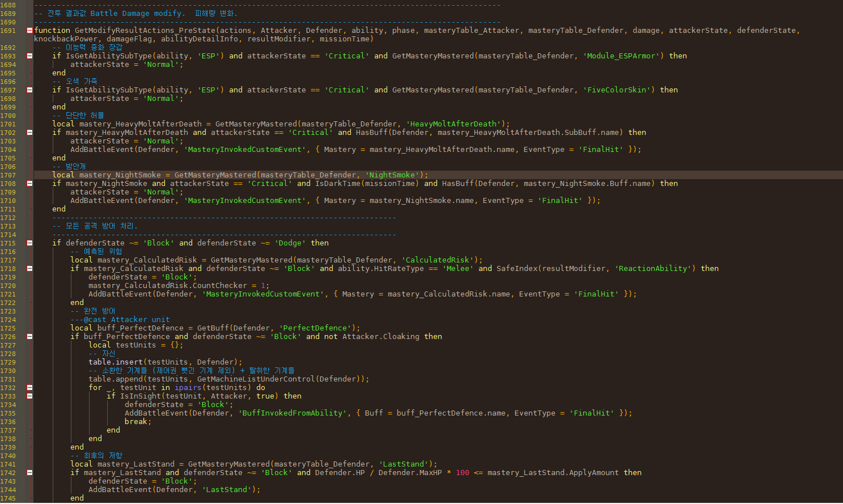The height and width of the screenshot is (504, 843).
Task: Click the IsDarkTime function call
Action: 338,184
